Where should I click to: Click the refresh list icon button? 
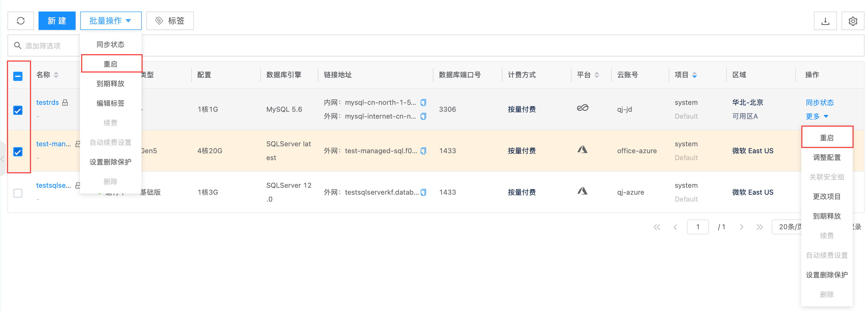20,21
